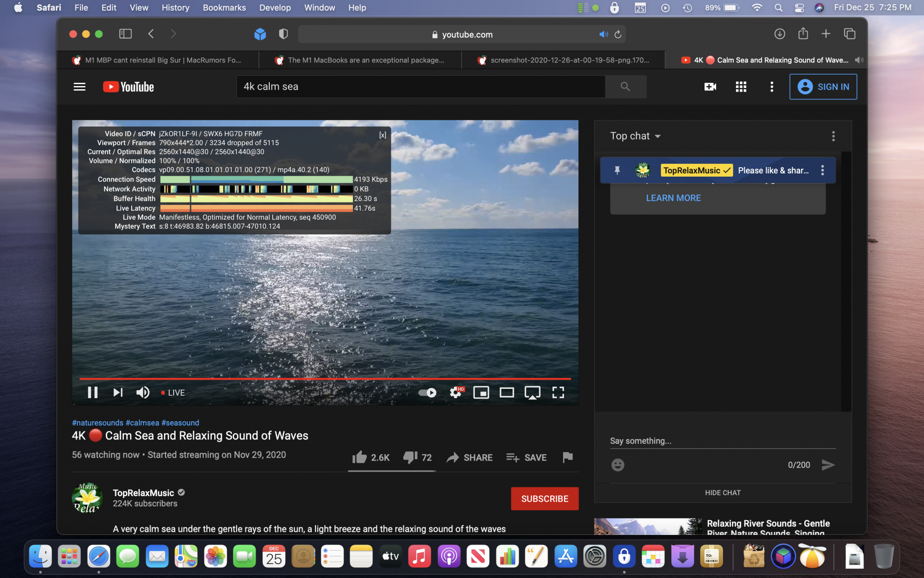Close the stats for nerds overlay
This screenshot has height=578, width=924.
tap(383, 135)
